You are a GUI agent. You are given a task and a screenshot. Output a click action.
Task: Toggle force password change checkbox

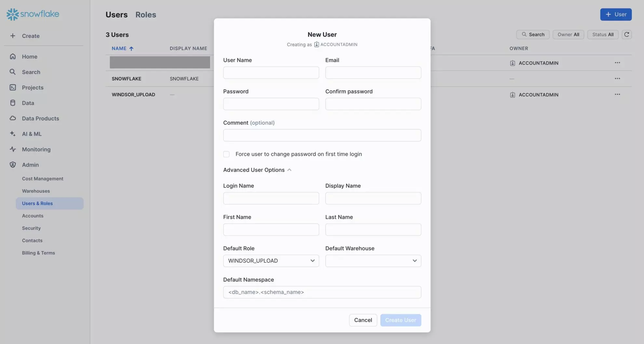[226, 154]
